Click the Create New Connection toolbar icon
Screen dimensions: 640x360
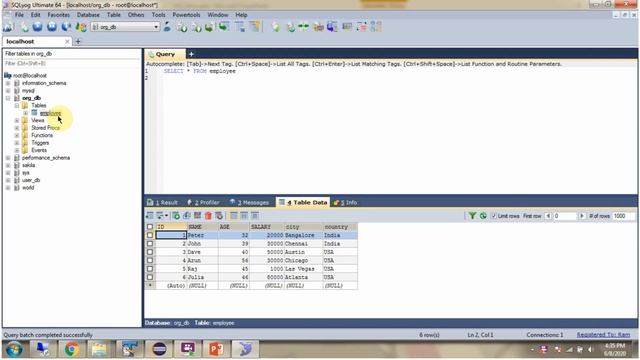point(8,27)
